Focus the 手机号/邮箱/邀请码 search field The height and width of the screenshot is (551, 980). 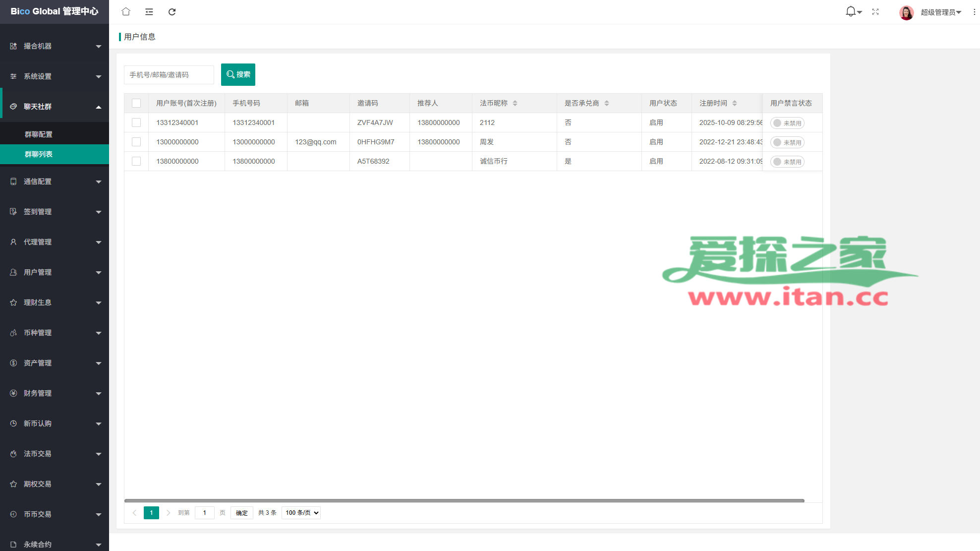(169, 75)
